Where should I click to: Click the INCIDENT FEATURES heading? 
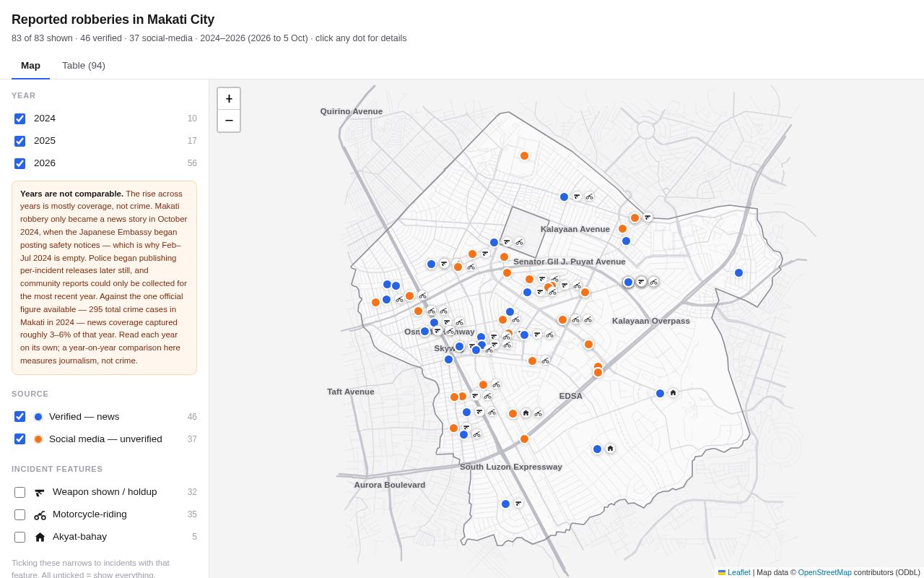[x=57, y=469]
